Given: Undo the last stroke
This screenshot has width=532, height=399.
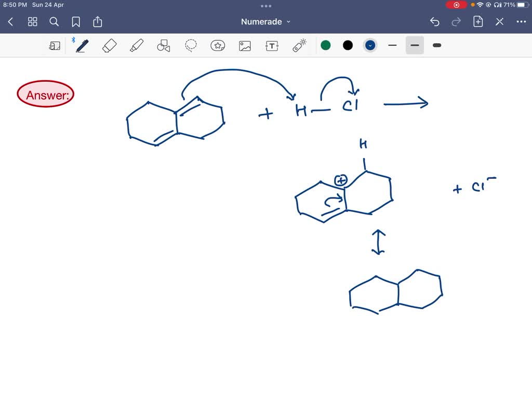Looking at the screenshot, I should pyautogui.click(x=435, y=22).
